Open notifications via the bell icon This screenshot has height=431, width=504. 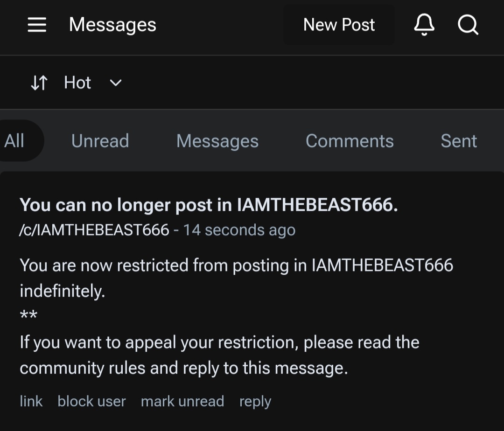[x=424, y=25]
